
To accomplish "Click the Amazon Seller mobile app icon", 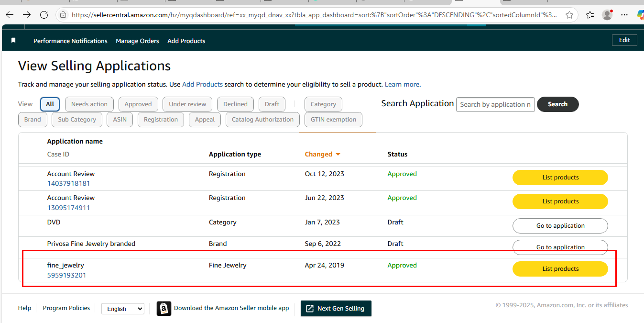I will point(164,309).
